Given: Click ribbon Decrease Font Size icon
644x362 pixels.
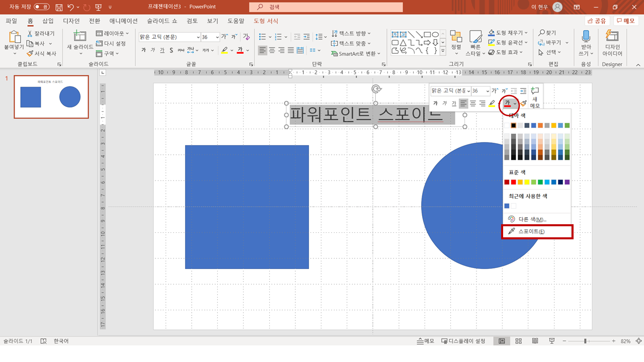Looking at the screenshot, I should coord(234,37).
